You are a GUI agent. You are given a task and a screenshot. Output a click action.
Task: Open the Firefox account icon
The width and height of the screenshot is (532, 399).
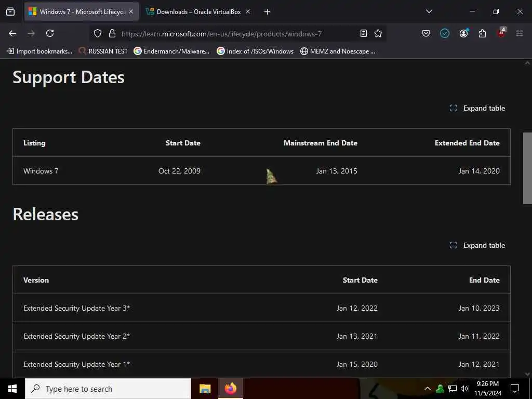(x=463, y=33)
